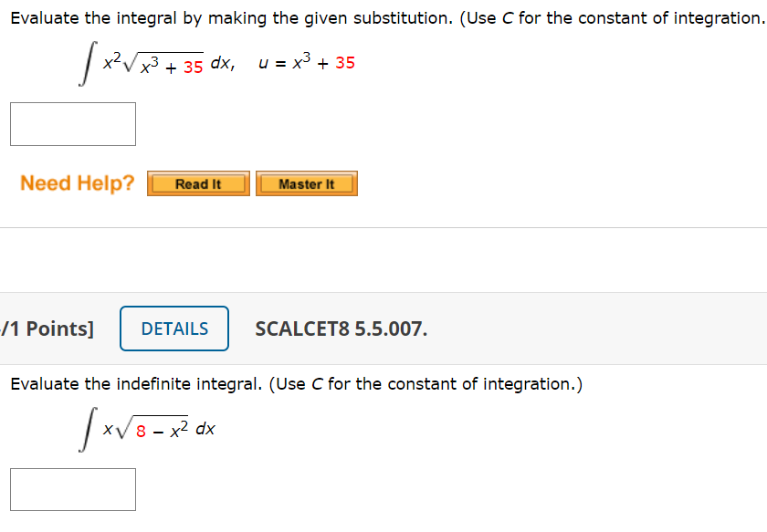Screen dimensions: 767x532
Task: Click the integral sign of the second problem
Action: click(x=88, y=429)
